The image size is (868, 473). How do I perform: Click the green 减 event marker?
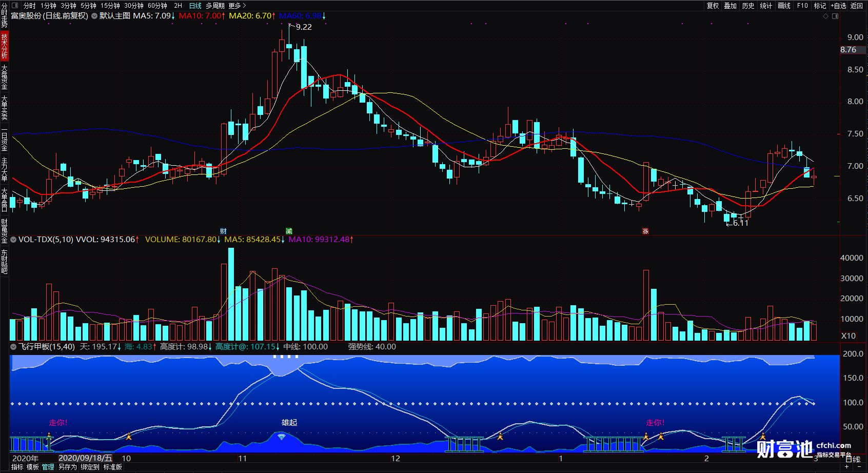pos(289,231)
